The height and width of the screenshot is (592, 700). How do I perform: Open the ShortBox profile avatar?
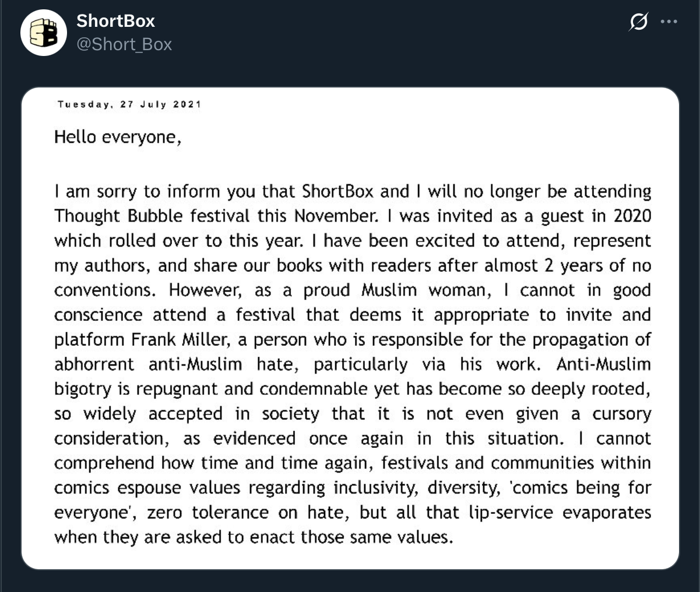click(44, 33)
